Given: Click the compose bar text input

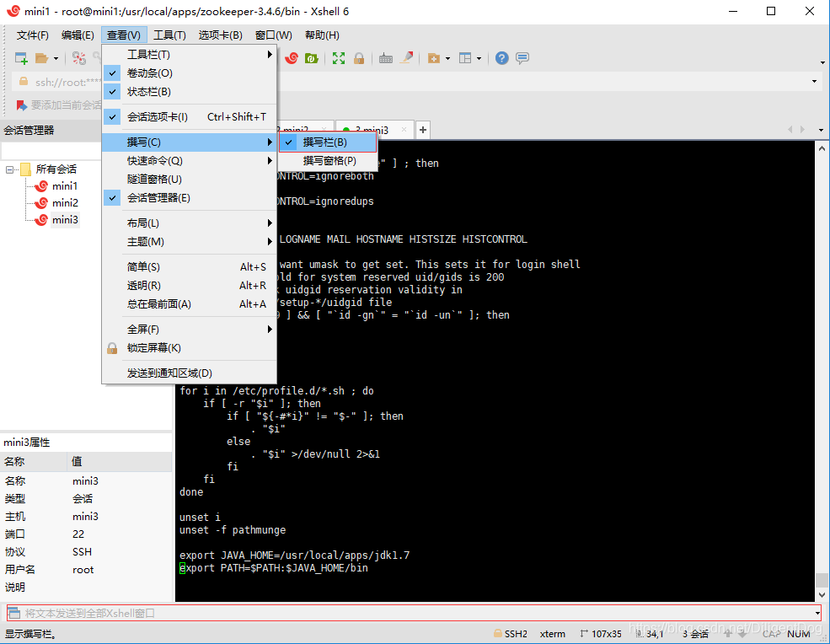Looking at the screenshot, I should coord(418,614).
